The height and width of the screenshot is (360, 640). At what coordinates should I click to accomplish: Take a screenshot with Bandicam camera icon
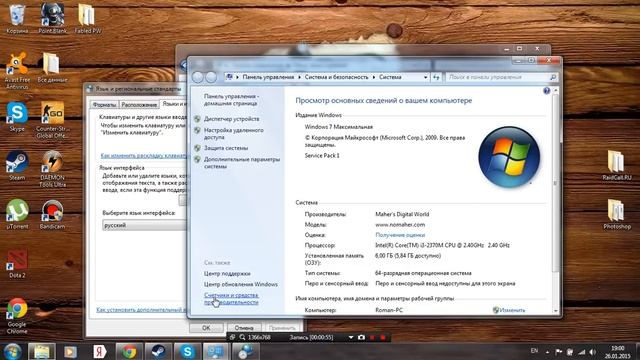(361, 338)
